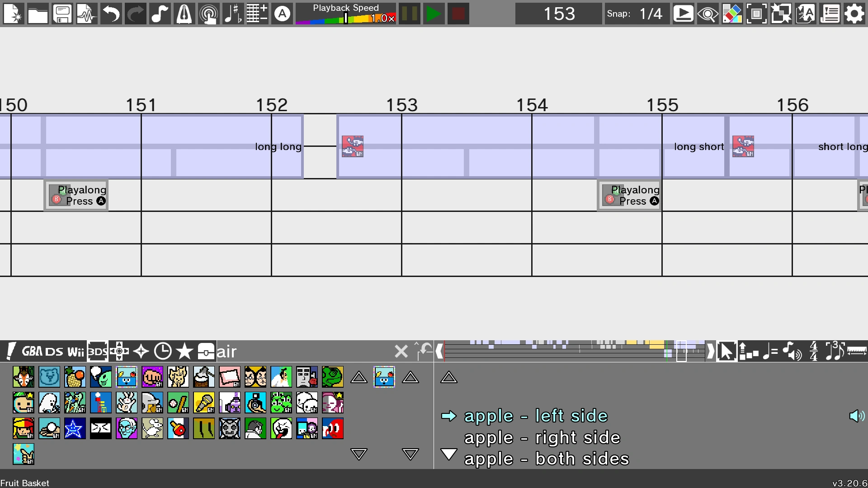Screen dimensions: 868x488
Task: Open the music selection note icon
Action: (159, 14)
